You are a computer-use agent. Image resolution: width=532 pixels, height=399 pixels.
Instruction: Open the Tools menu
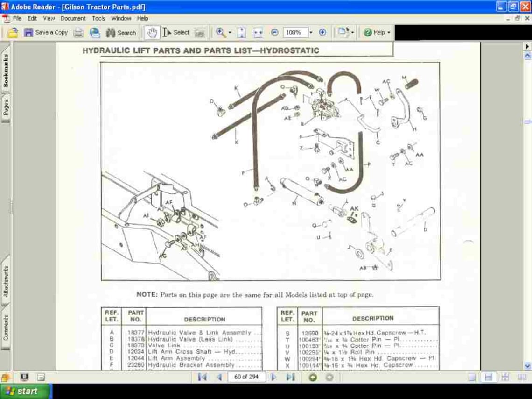tap(98, 18)
